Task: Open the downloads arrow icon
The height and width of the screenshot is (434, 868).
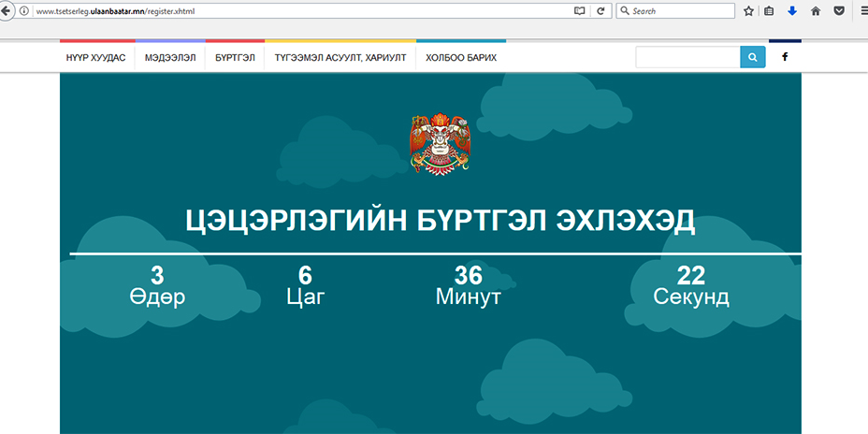Action: 792,11
